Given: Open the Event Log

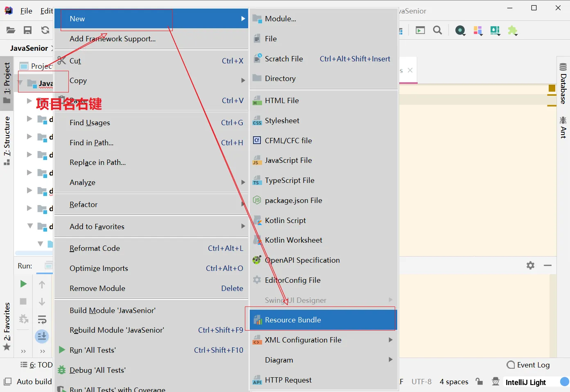Looking at the screenshot, I should (528, 365).
